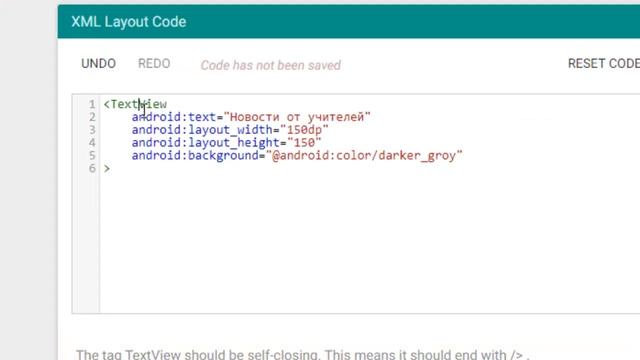Click the android:text attribute on line 2
Screen dimensions: 640x360
point(174,117)
